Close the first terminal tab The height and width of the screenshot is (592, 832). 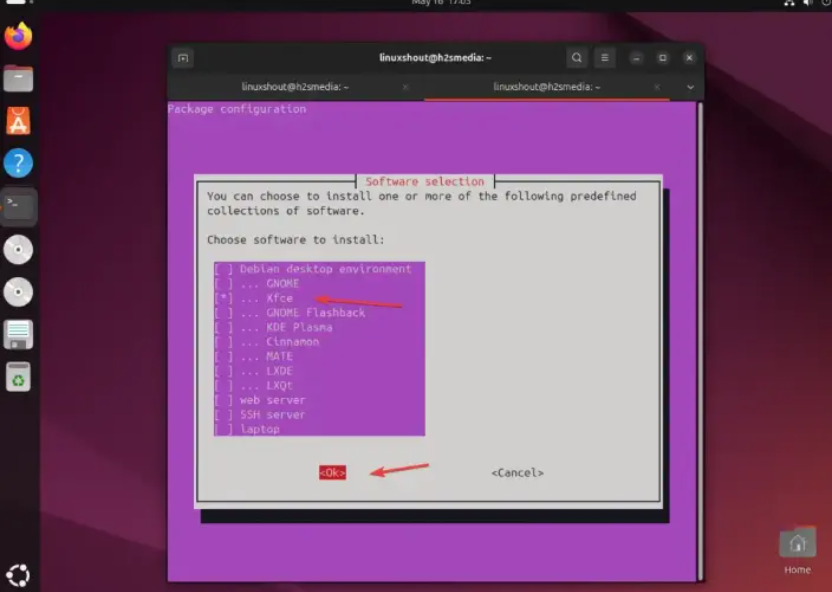coord(405,87)
